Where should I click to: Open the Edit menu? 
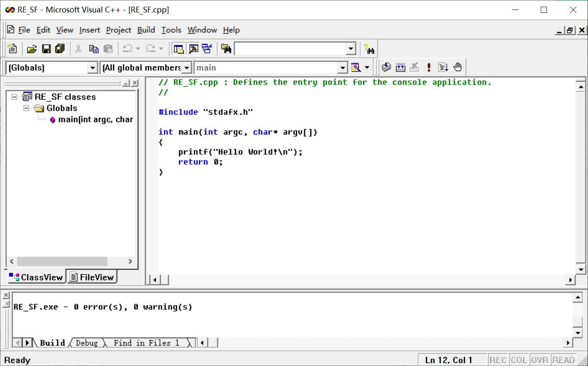tap(43, 30)
